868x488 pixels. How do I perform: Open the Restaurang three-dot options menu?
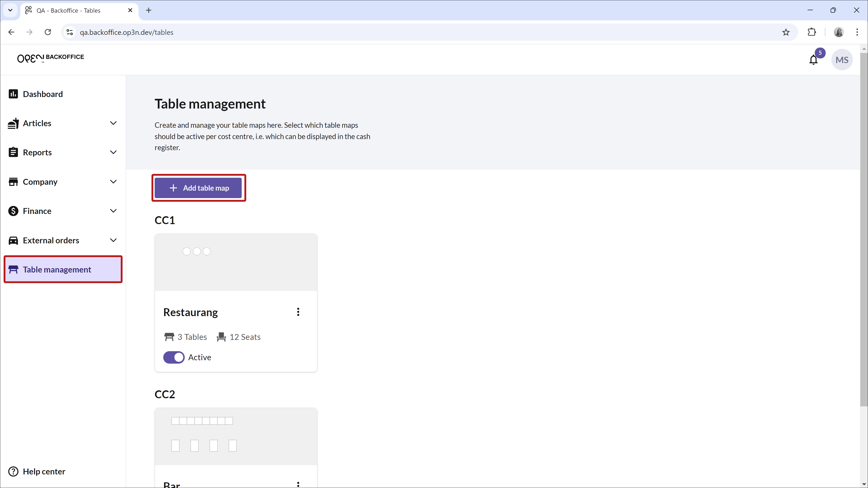tap(298, 312)
